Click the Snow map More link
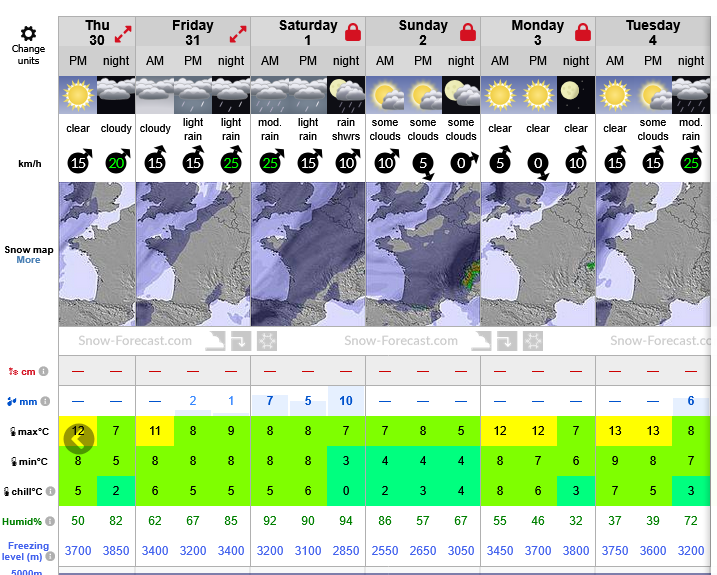This screenshot has height=575, width=717. click(x=28, y=260)
